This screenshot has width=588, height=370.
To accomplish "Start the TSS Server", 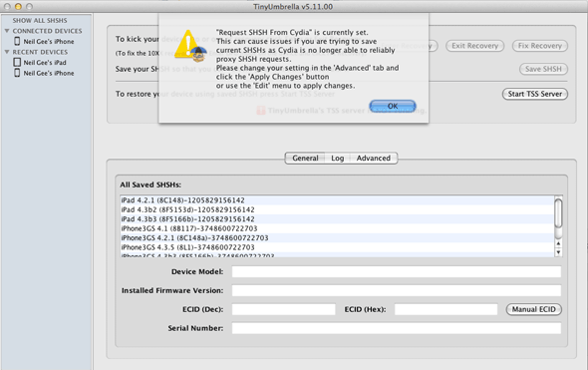I will [x=535, y=94].
